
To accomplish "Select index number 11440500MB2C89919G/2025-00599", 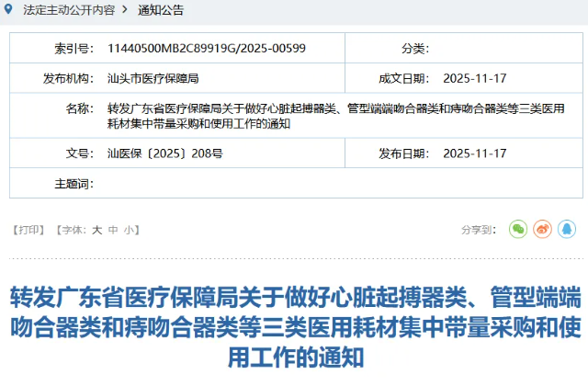I will [x=206, y=49].
